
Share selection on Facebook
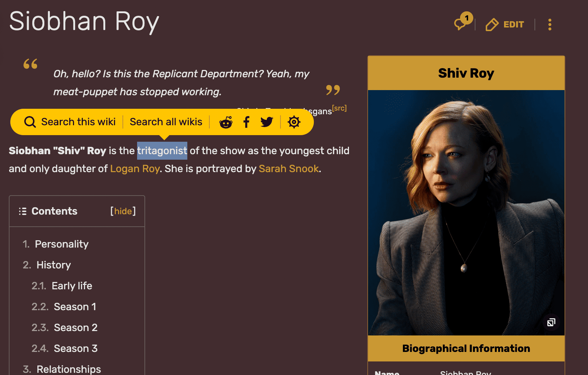pos(246,122)
